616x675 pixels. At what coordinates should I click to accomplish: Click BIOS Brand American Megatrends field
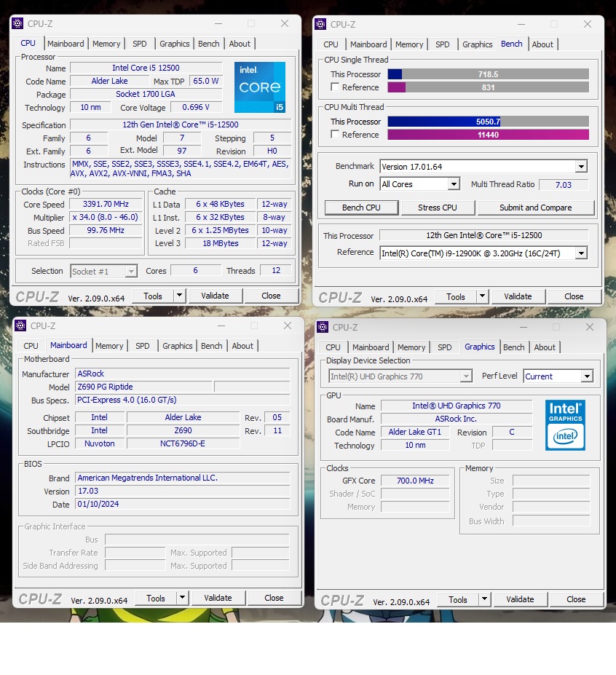[183, 478]
